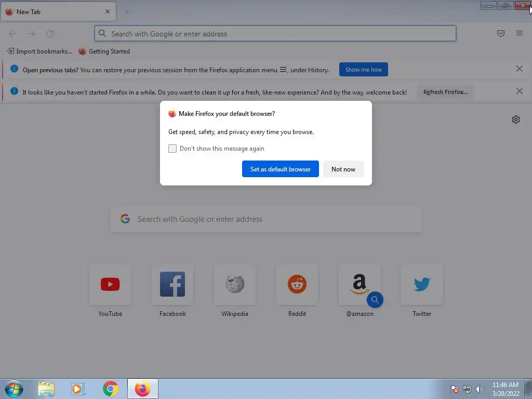
Task: Open the Reddit shortcut tile
Action: (297, 284)
